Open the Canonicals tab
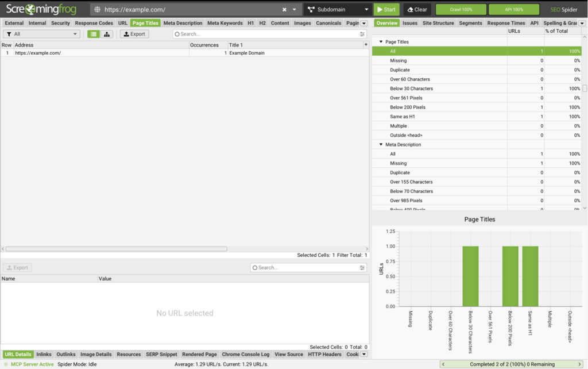The image size is (588, 369). point(328,23)
